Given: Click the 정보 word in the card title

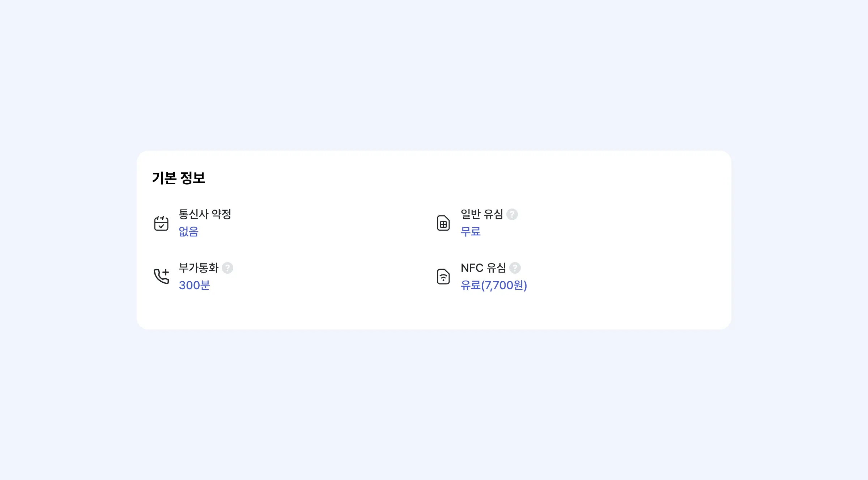Looking at the screenshot, I should tap(192, 178).
